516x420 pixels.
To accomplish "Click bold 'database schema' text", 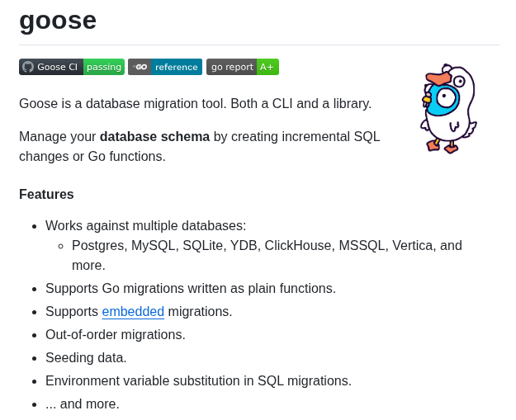I will 154,136.
